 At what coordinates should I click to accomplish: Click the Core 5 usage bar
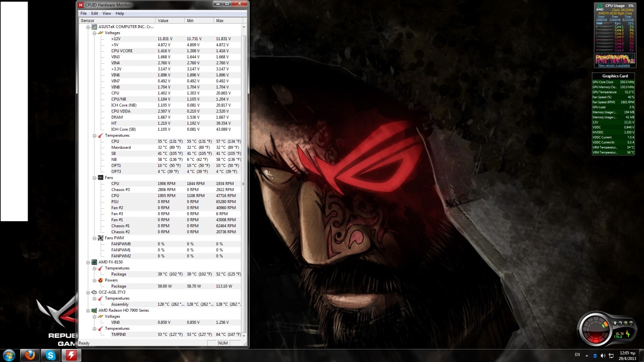tap(604, 40)
